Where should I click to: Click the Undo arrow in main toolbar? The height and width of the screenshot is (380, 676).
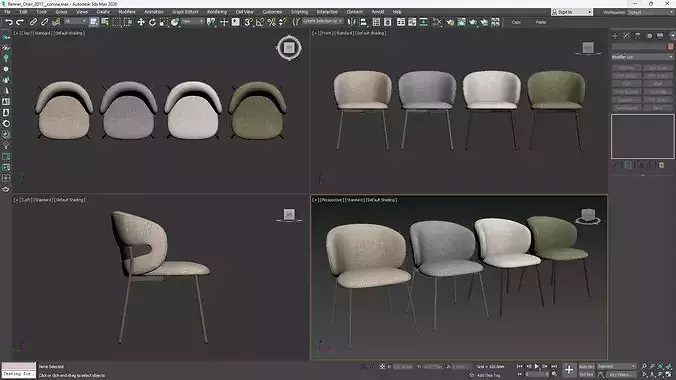(x=9, y=22)
